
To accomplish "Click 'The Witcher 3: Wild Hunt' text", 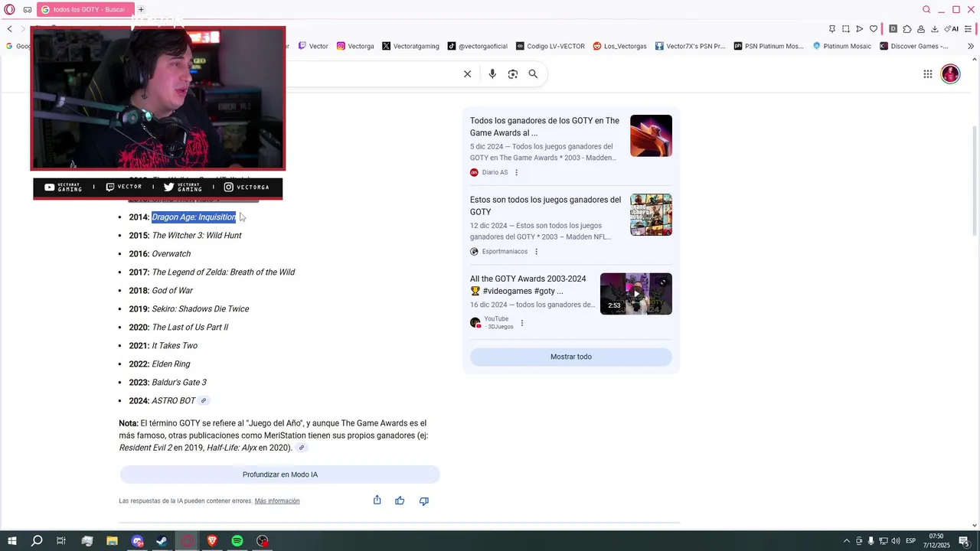I will pos(197,236).
